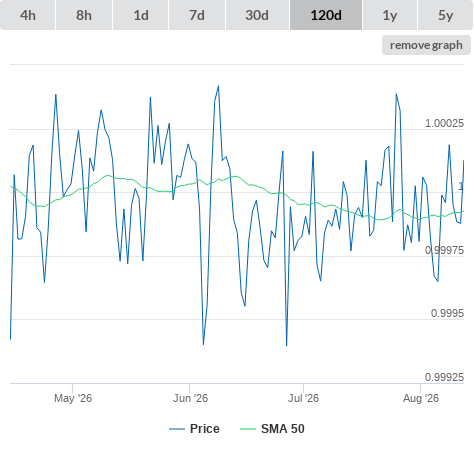Select the 7d range tab
Image resolution: width=474 pixels, height=455 pixels.
[197, 15]
